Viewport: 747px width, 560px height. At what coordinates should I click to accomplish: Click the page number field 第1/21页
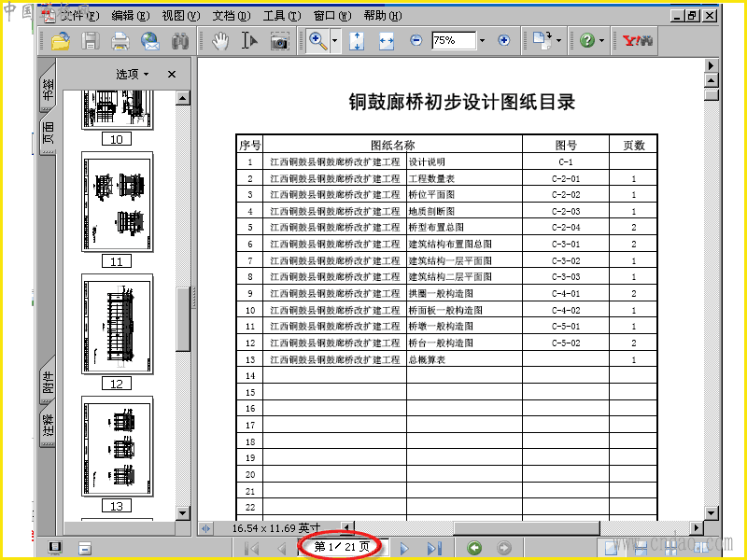[x=342, y=547]
